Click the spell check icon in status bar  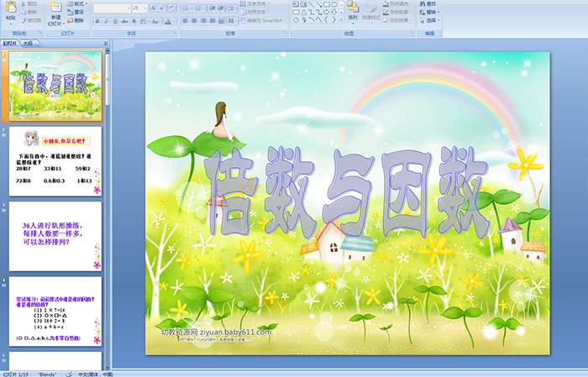pos(69,374)
